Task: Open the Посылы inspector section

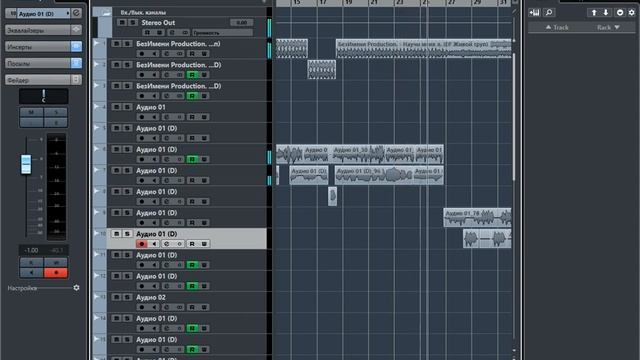Action: (38, 63)
